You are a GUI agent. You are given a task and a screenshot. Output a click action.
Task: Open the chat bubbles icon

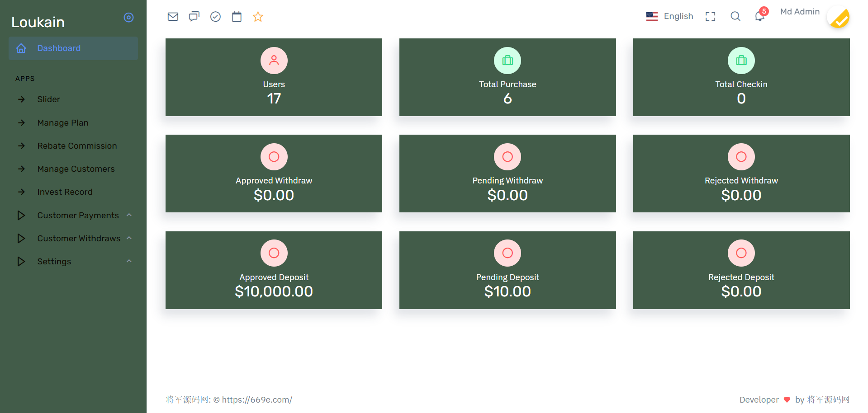point(194,17)
